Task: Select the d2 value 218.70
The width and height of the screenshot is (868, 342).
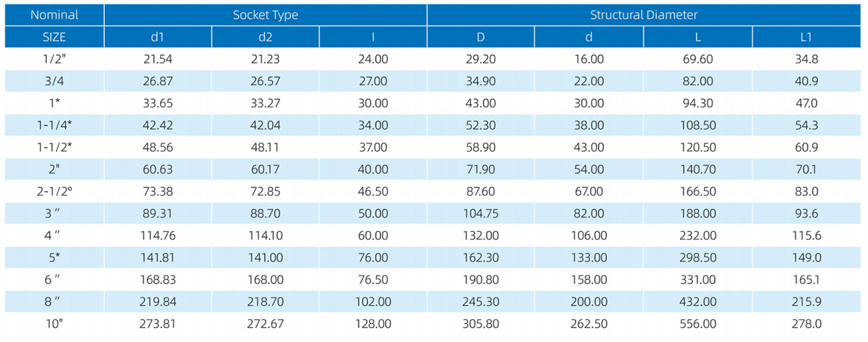Action: (x=265, y=302)
